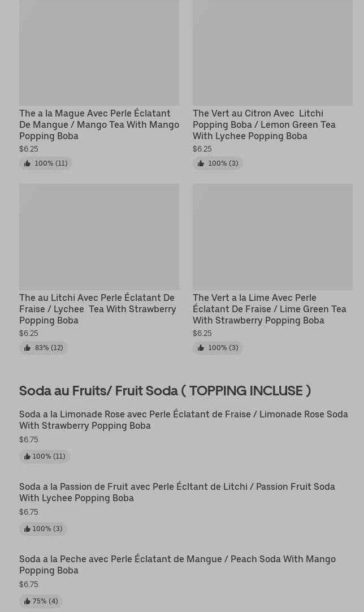The image size is (364, 612).
Task: Open Limonade Rose Soda With Strawberry Boba
Action: coord(183,420)
